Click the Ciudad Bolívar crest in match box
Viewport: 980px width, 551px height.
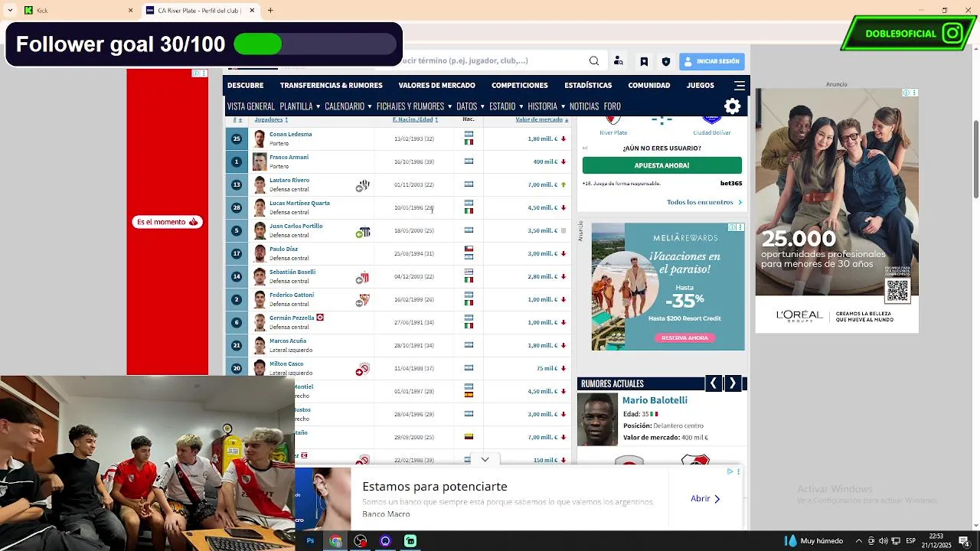click(711, 121)
